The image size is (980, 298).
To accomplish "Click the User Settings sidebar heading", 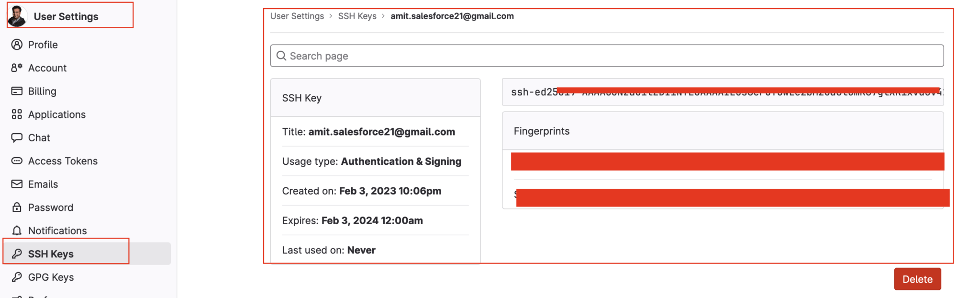I will pos(66,16).
